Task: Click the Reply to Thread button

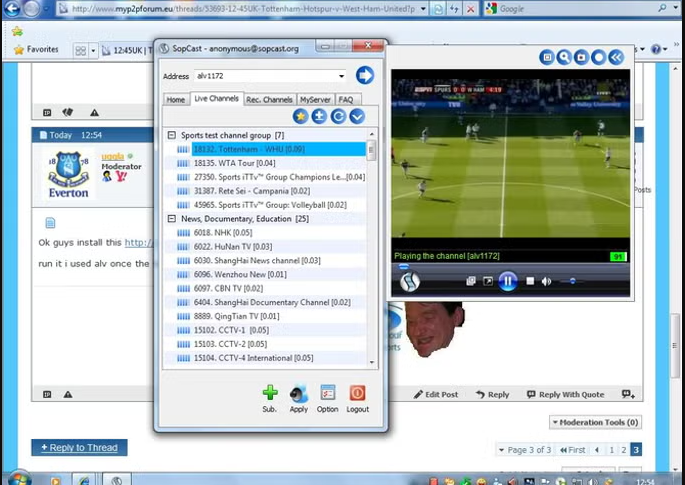Action: 79,447
